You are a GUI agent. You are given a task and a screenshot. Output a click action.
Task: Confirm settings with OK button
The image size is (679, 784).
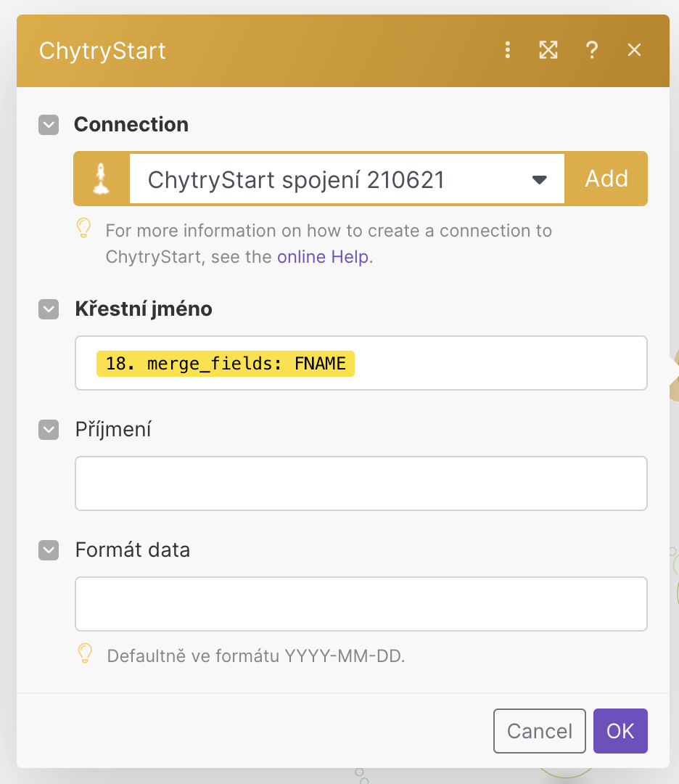tap(620, 731)
